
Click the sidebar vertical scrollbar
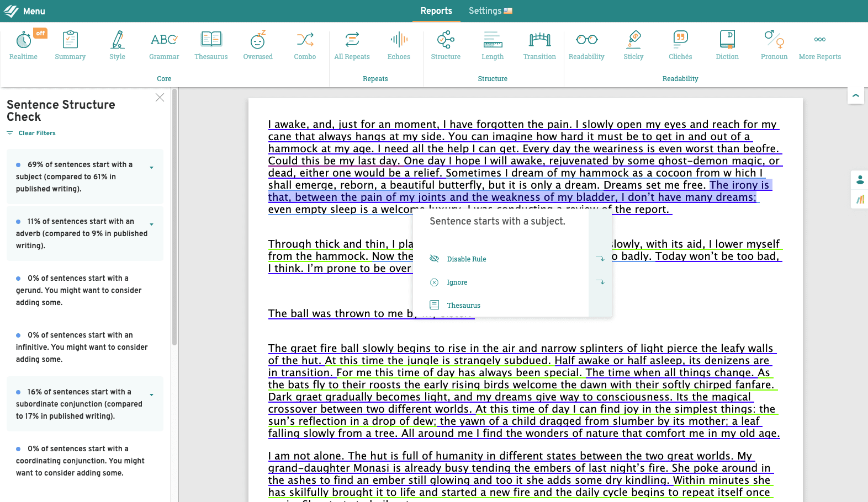(174, 221)
